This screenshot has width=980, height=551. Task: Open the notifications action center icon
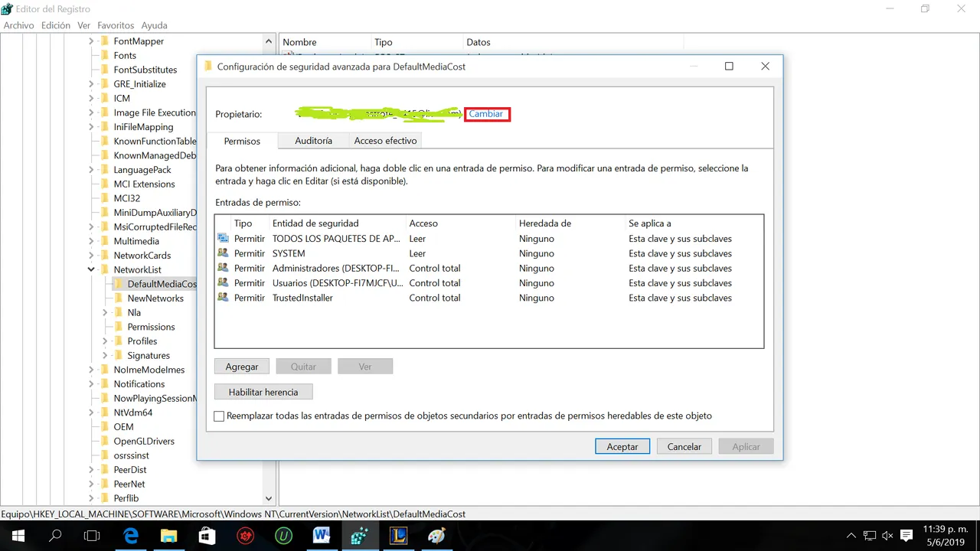[x=906, y=536]
